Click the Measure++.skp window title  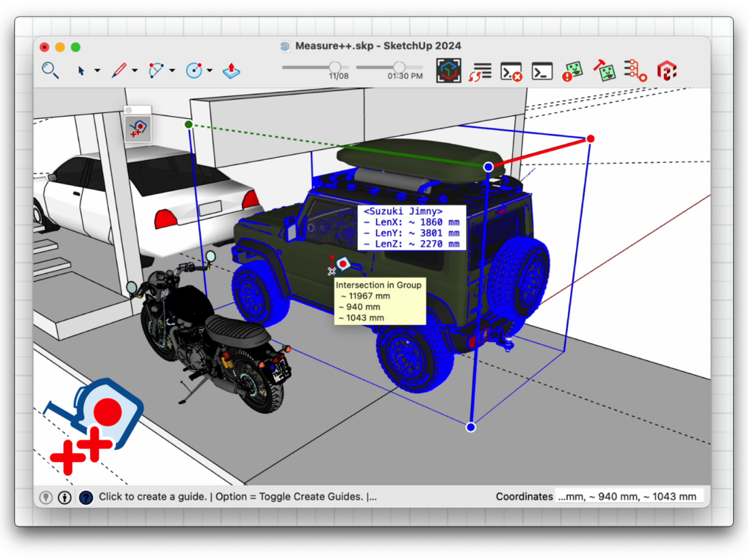pos(378,46)
